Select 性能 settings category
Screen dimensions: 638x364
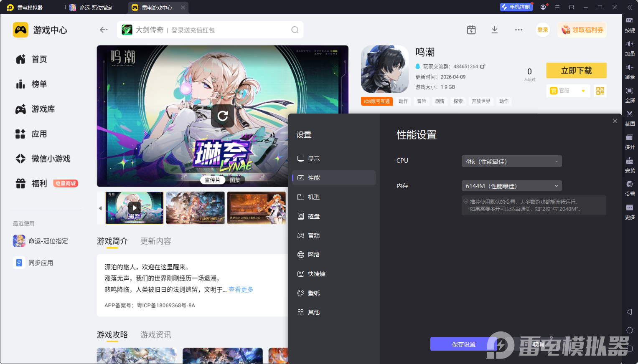tap(334, 178)
